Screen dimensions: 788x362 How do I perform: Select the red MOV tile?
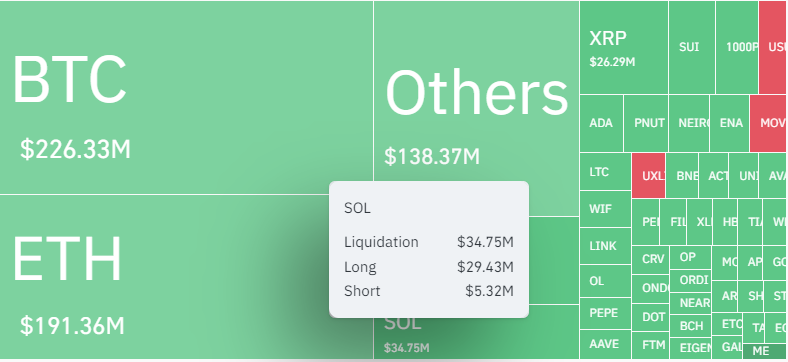pyautogui.click(x=767, y=123)
